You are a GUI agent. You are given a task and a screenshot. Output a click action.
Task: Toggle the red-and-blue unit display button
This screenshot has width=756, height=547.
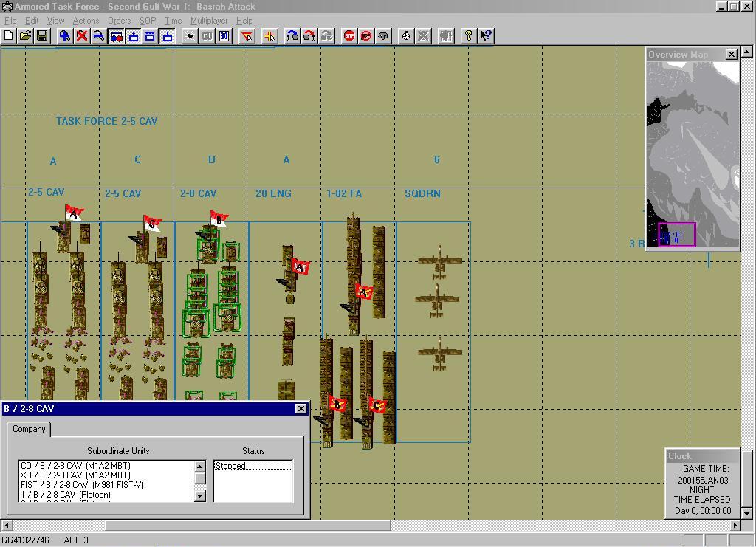[x=116, y=35]
